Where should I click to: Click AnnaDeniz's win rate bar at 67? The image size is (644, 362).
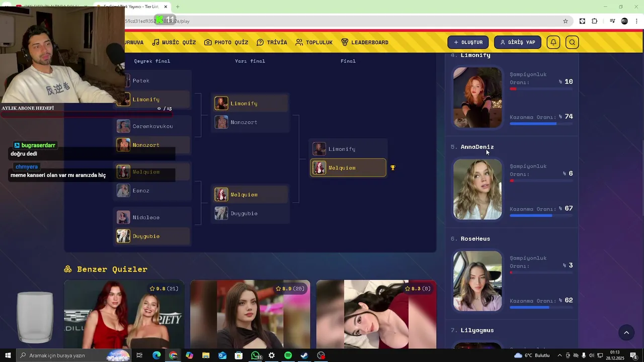(x=541, y=216)
